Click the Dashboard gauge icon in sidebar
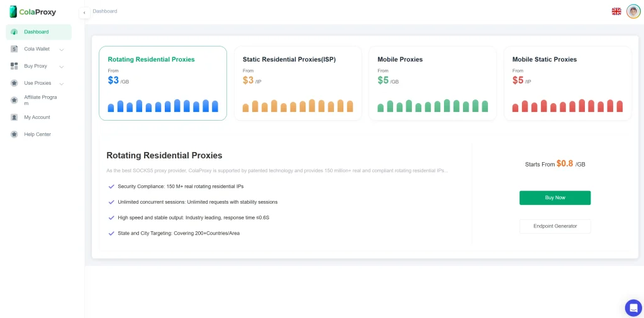 [14, 32]
